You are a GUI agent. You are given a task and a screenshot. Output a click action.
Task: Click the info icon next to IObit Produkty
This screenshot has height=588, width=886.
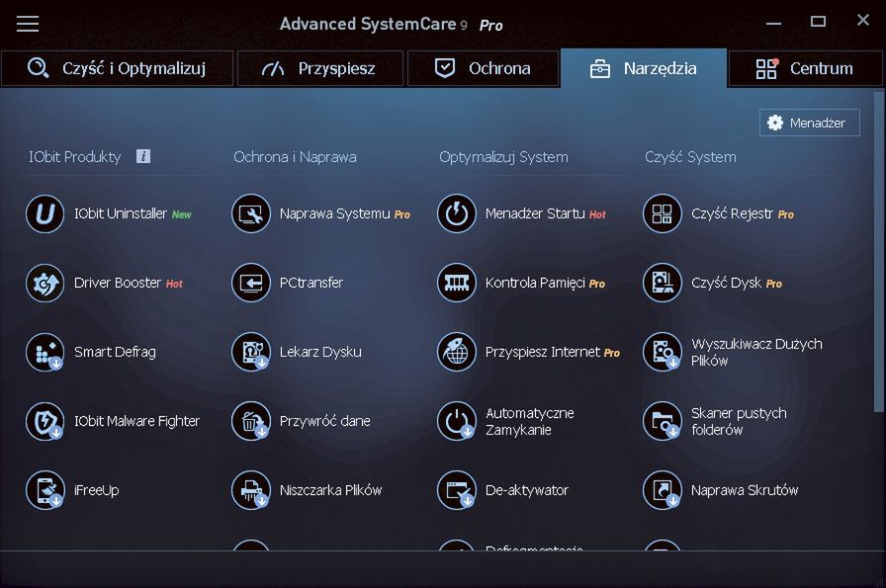(143, 156)
